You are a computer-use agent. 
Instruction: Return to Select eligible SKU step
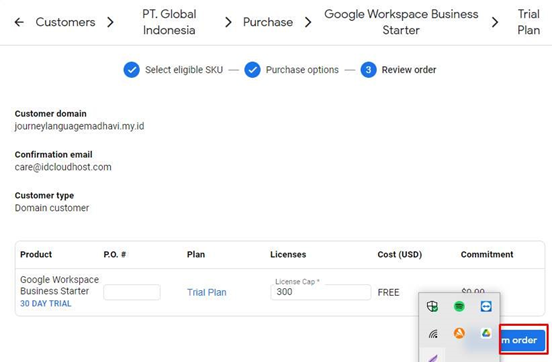(173, 70)
